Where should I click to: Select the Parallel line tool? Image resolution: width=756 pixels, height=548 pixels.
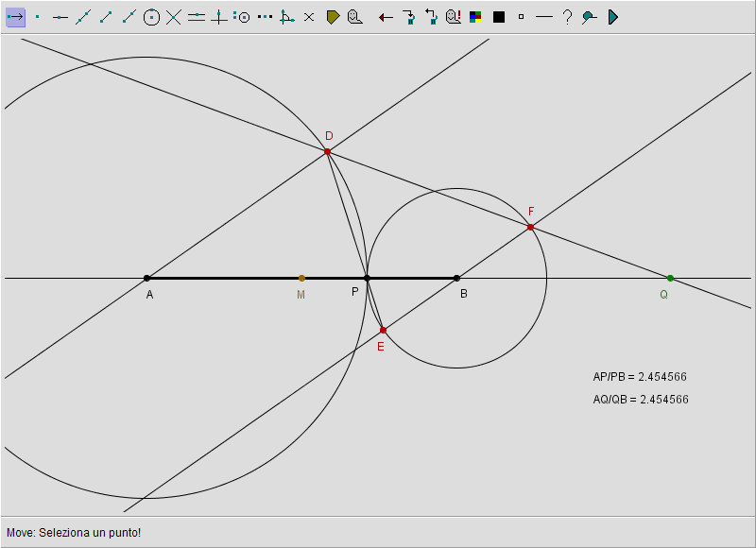click(x=197, y=17)
